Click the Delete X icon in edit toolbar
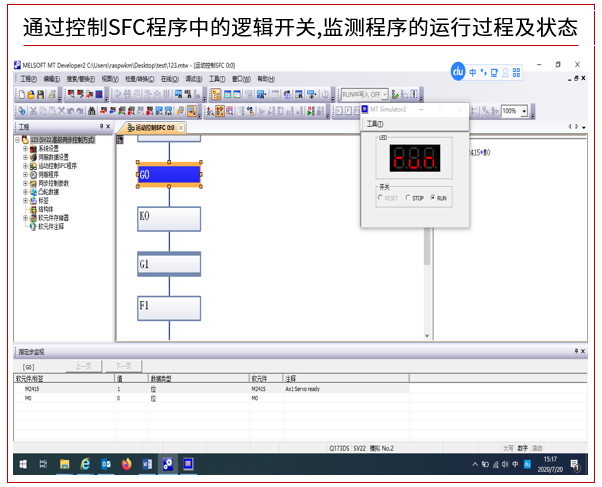 61,111
